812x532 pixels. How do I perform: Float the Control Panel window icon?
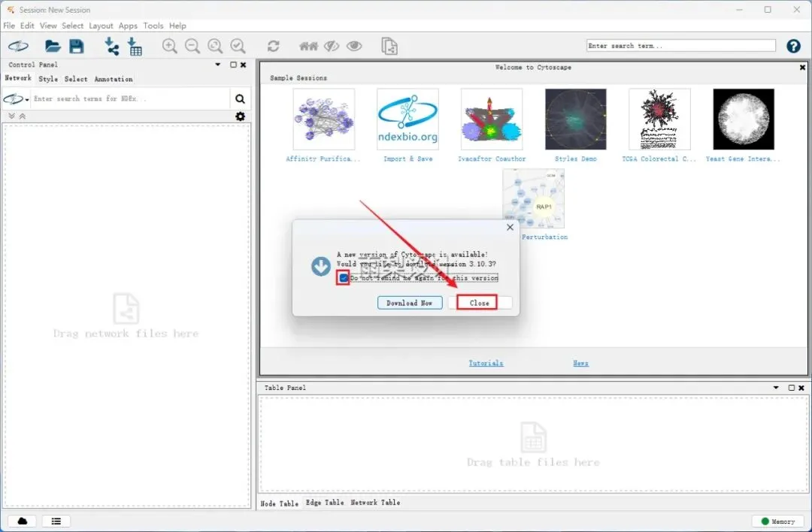click(x=234, y=65)
